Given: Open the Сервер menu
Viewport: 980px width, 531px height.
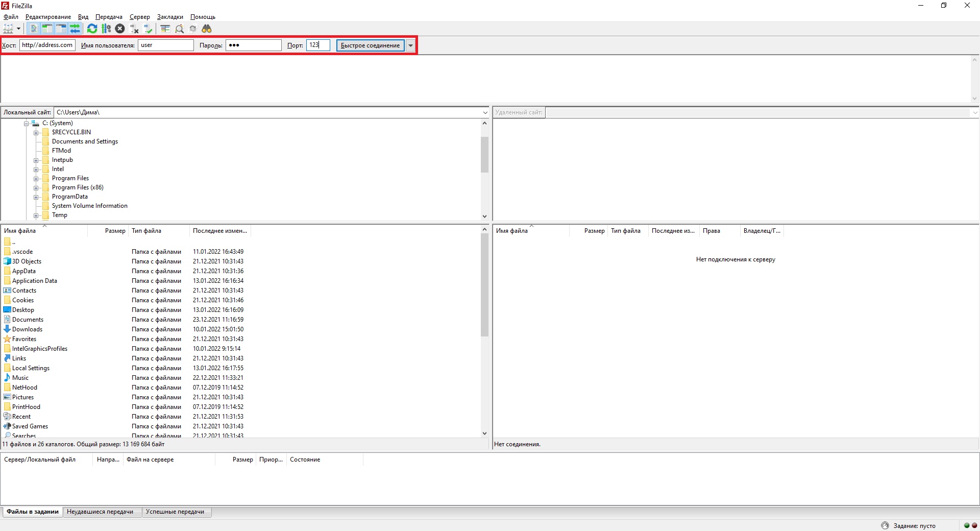Looking at the screenshot, I should point(139,17).
